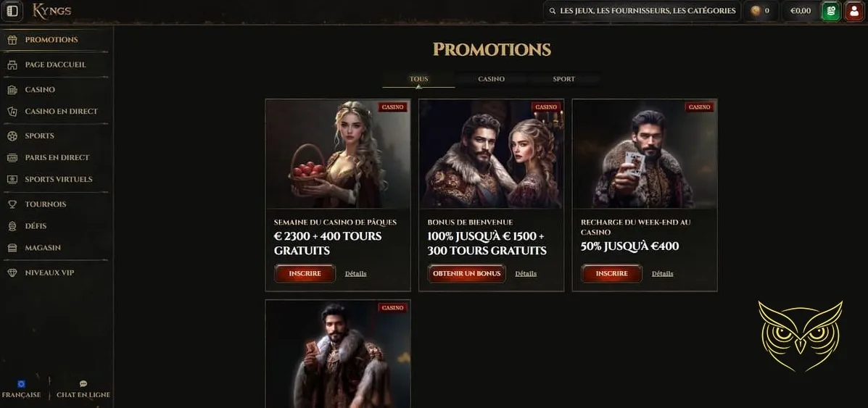This screenshot has height=408, width=868.
Task: Switch to the Sport promotions tab
Action: point(563,79)
